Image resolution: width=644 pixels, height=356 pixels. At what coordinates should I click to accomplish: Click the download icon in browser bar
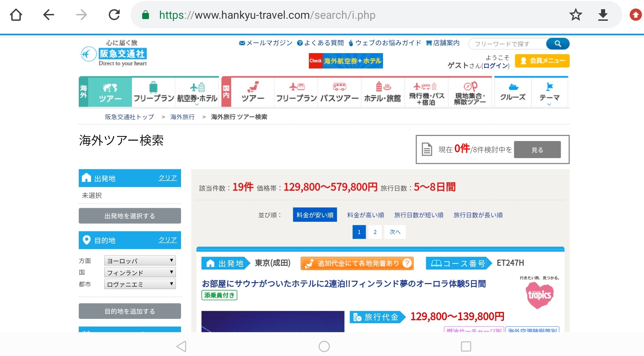tap(603, 15)
